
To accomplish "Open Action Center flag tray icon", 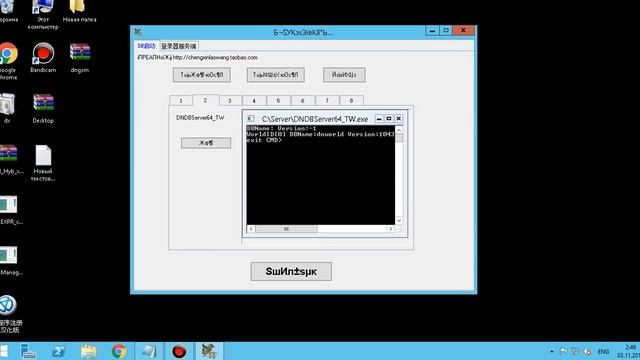I will [564, 351].
